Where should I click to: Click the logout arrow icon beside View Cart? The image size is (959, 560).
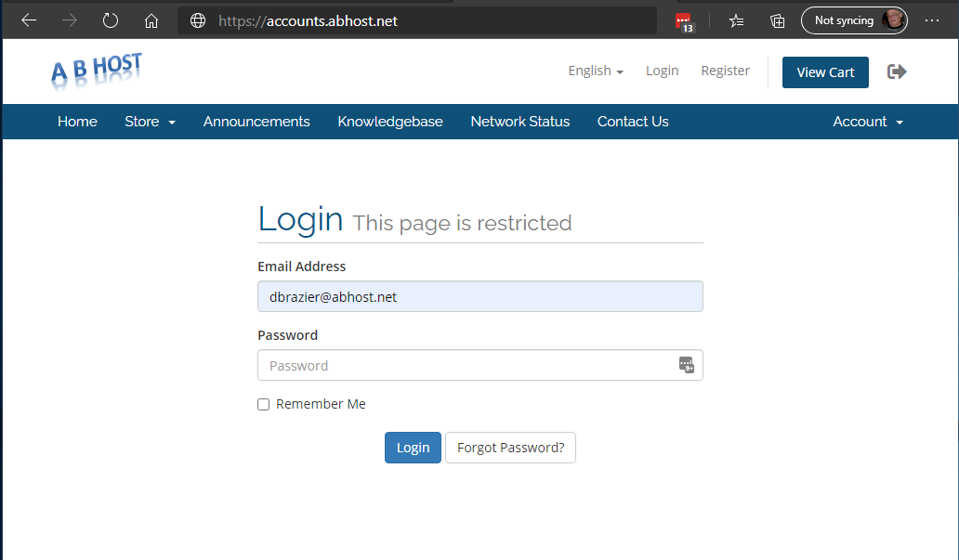(897, 72)
